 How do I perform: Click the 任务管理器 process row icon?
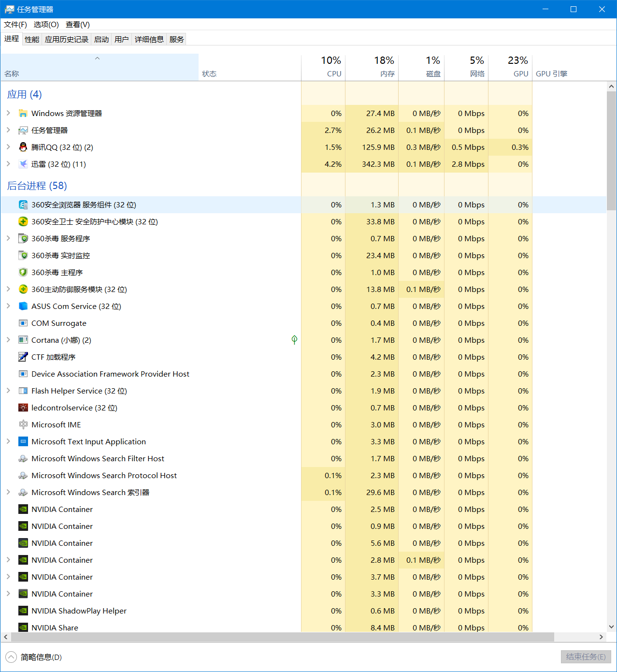(23, 131)
